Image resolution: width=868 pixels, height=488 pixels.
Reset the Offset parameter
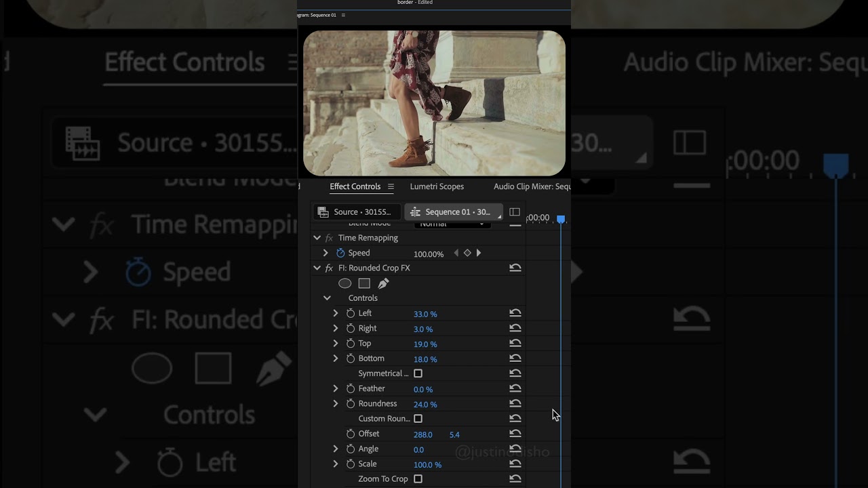pyautogui.click(x=515, y=434)
